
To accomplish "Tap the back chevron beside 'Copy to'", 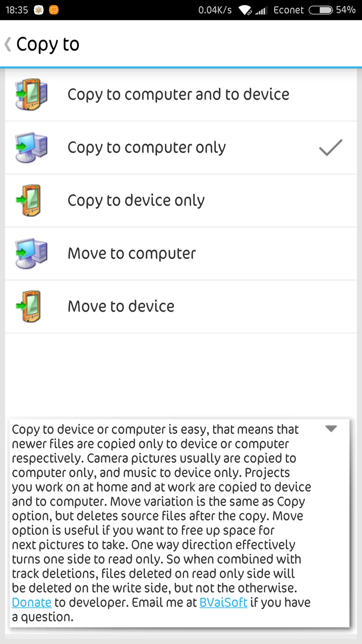I will (x=8, y=44).
